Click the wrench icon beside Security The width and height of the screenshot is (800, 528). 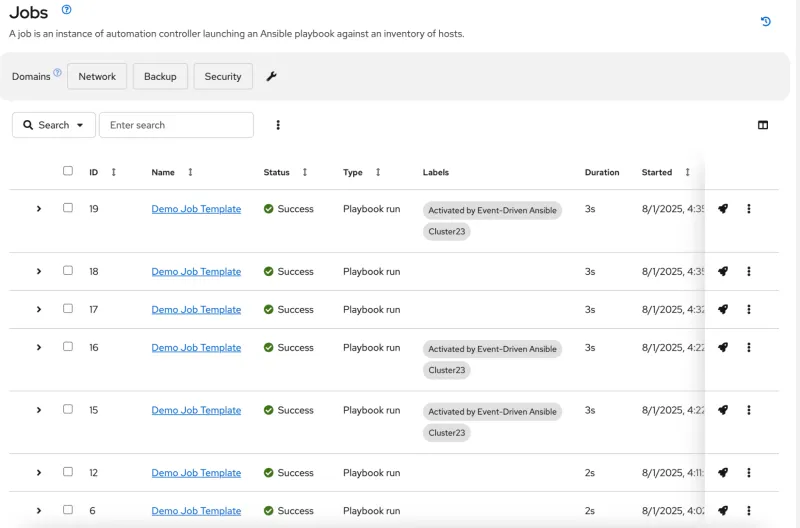tap(271, 77)
